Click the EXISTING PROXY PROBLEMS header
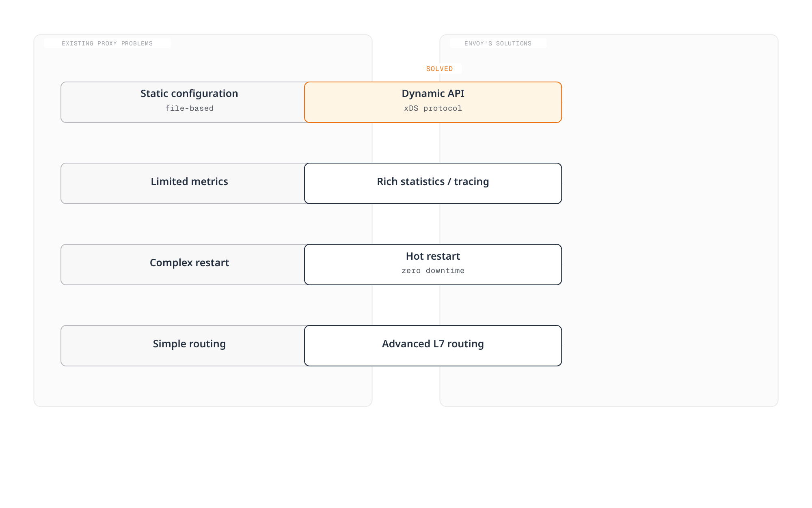 pos(107,43)
